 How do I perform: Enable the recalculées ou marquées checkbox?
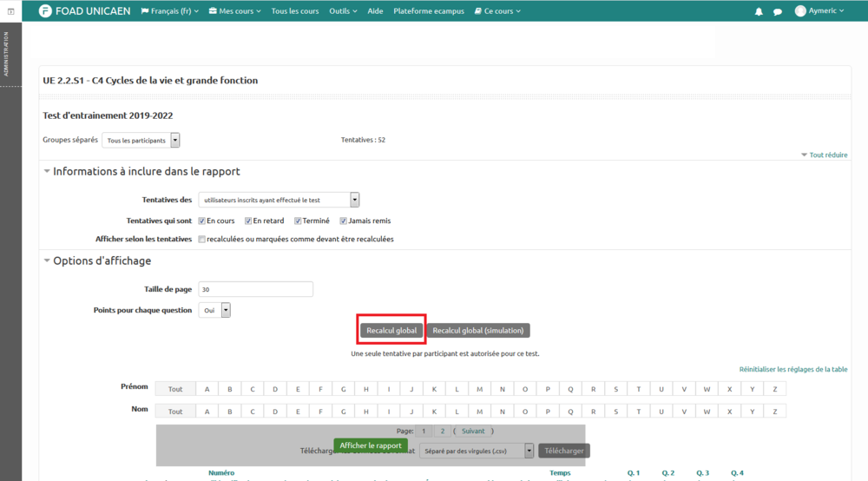coord(202,239)
